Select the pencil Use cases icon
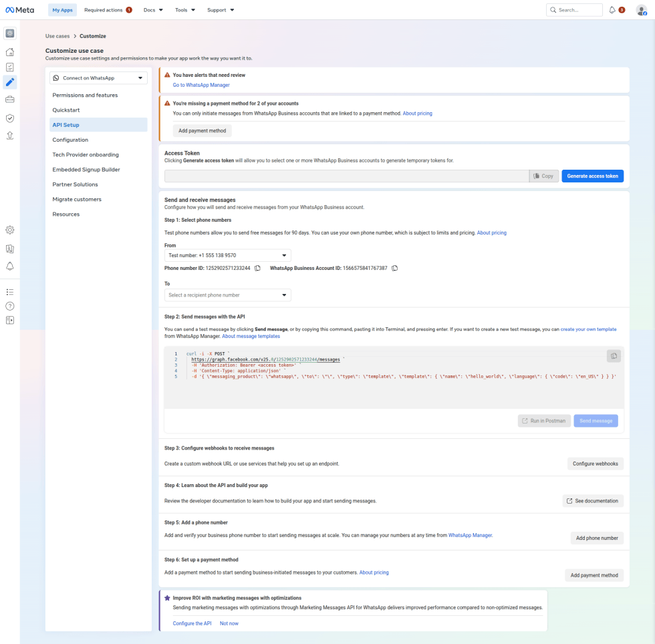 point(10,82)
